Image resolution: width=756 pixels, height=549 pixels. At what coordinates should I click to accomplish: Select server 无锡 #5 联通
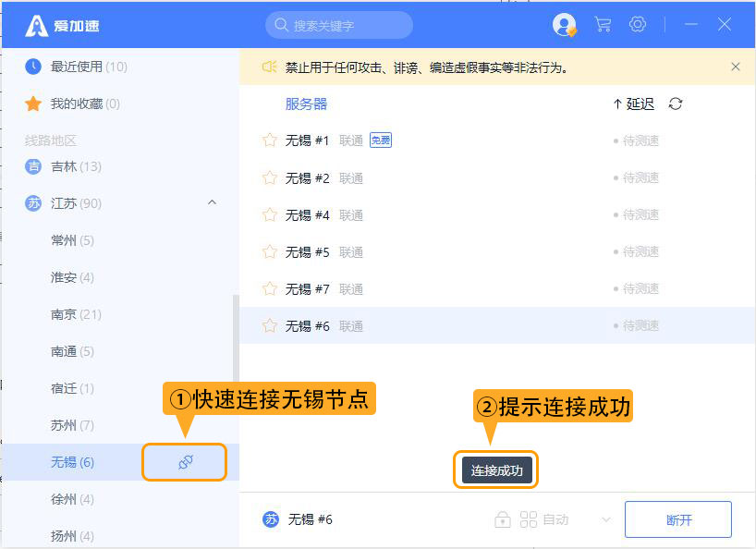(x=497, y=251)
